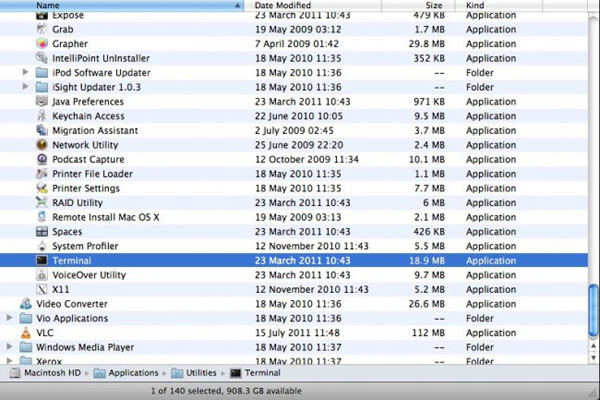600x400 pixels.
Task: Go to Utilities in path bar
Action: 194,373
